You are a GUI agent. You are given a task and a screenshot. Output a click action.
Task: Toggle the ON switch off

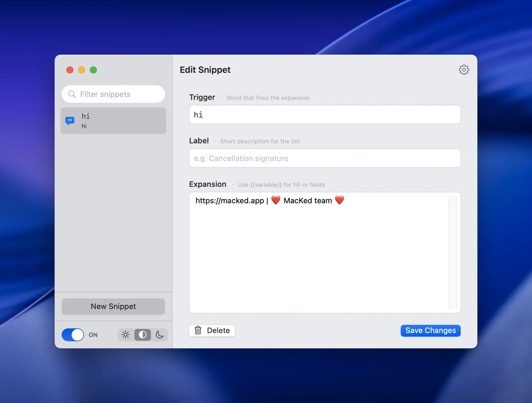pyautogui.click(x=73, y=335)
